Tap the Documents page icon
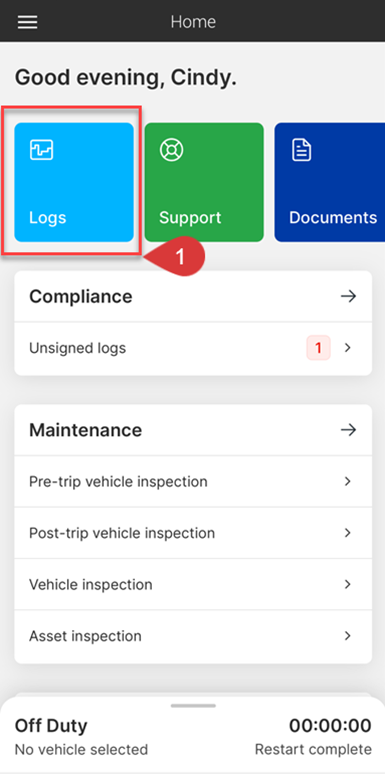This screenshot has height=774, width=385. pos(302,150)
